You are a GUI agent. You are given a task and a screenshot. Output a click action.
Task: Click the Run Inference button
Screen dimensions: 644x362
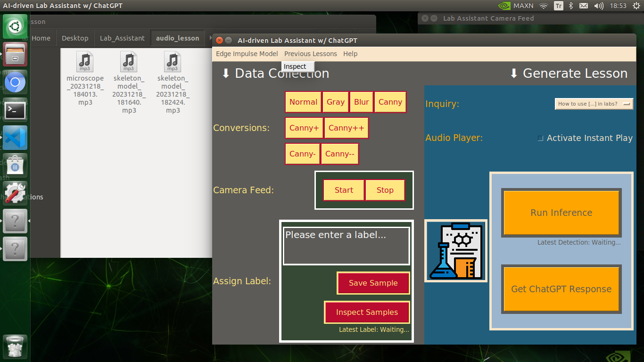click(561, 213)
